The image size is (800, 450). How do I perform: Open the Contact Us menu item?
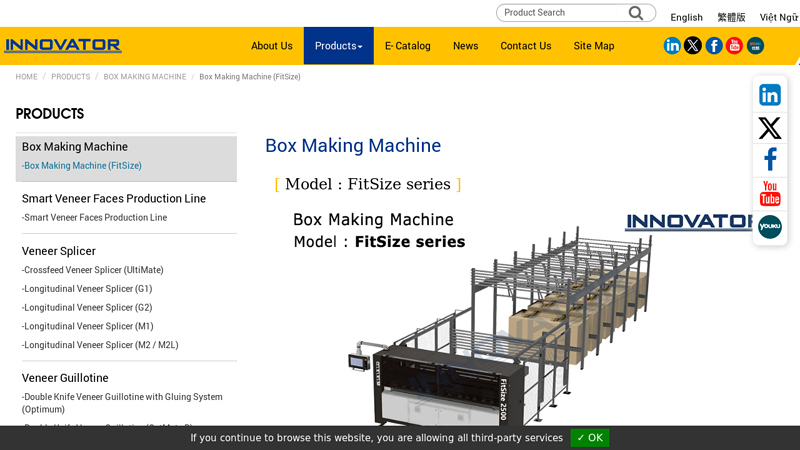526,46
